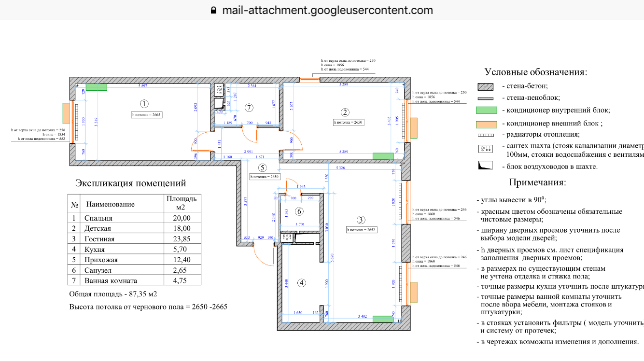Click the circled room number 4 kitchen marker

click(301, 283)
